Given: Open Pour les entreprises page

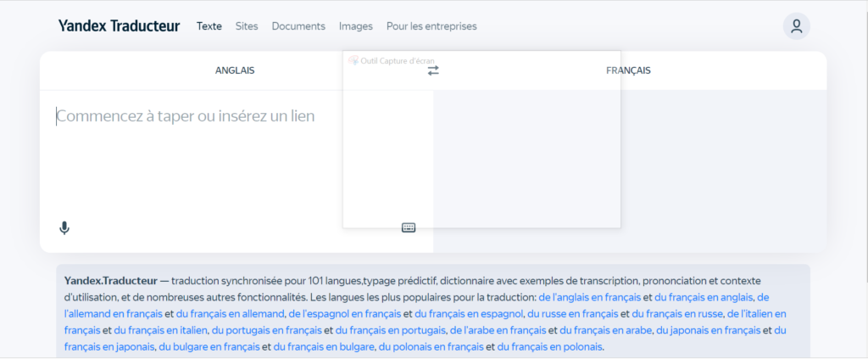Looking at the screenshot, I should click(x=431, y=26).
